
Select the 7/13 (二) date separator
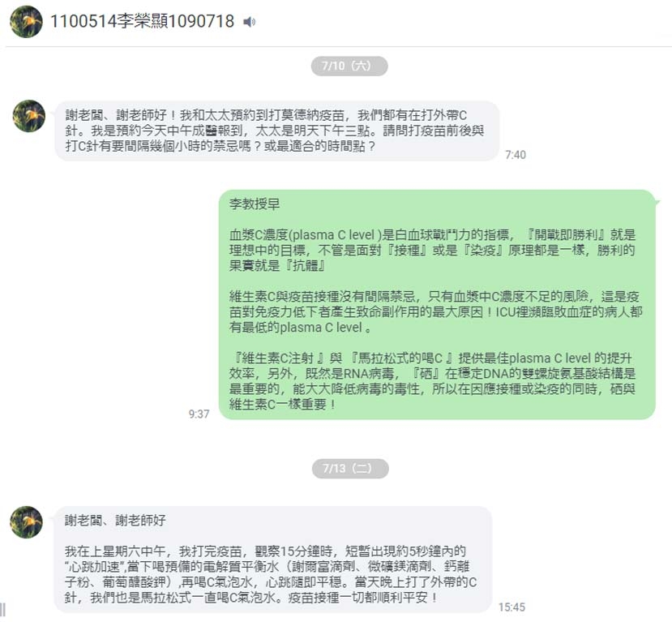coord(350,468)
